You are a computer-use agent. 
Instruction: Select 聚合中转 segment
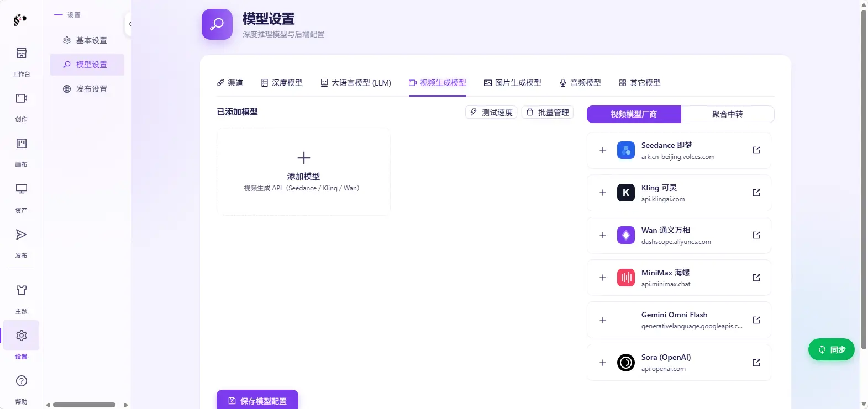[727, 114]
